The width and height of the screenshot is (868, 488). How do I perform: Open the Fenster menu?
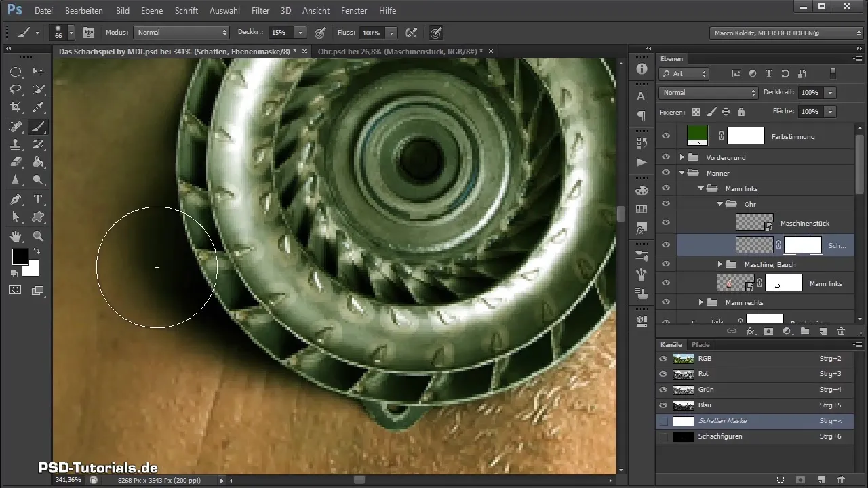click(x=355, y=11)
